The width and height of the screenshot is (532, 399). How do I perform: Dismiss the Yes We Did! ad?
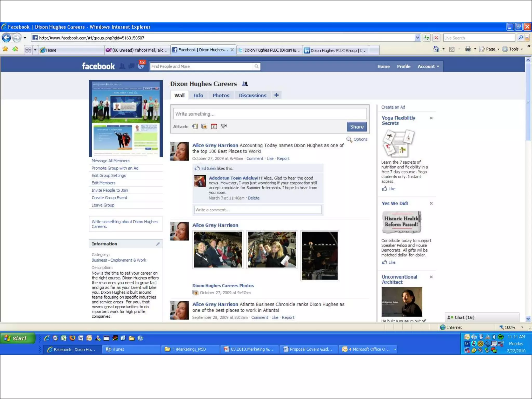coord(431,203)
